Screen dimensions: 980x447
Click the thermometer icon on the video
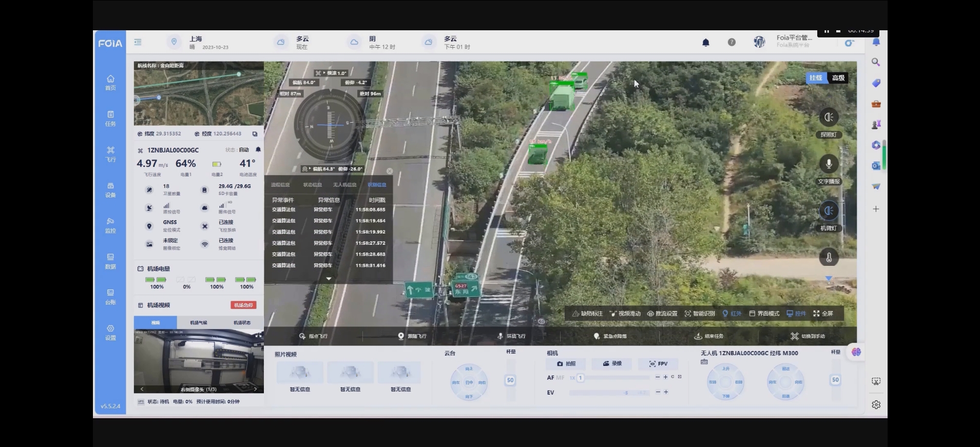[828, 258]
